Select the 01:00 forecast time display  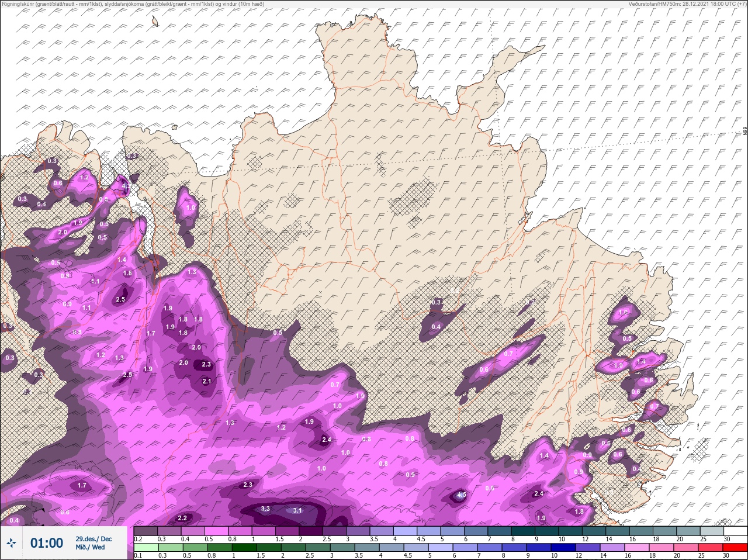[x=47, y=543]
